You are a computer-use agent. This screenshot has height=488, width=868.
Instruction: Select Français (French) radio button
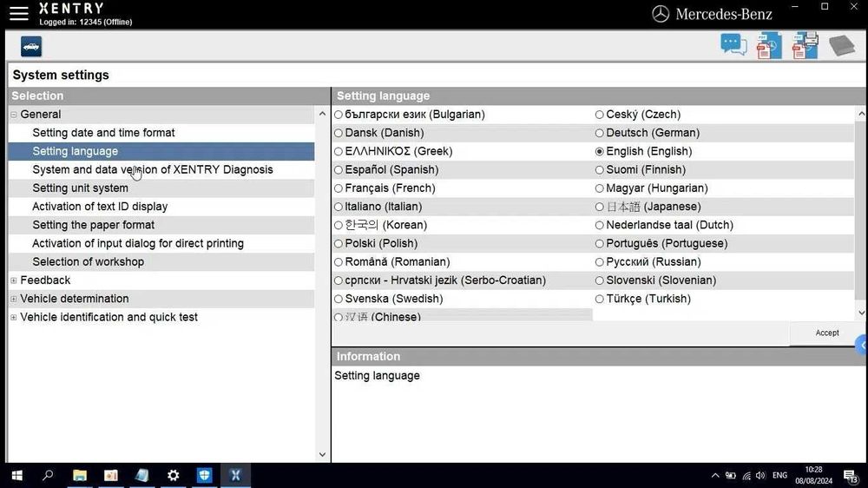(x=339, y=188)
